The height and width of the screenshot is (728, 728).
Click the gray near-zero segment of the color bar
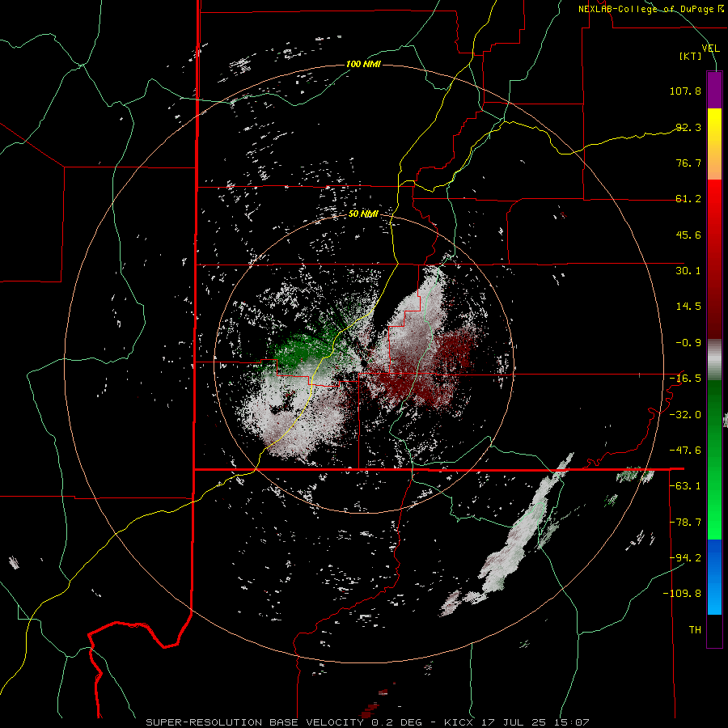[714, 359]
